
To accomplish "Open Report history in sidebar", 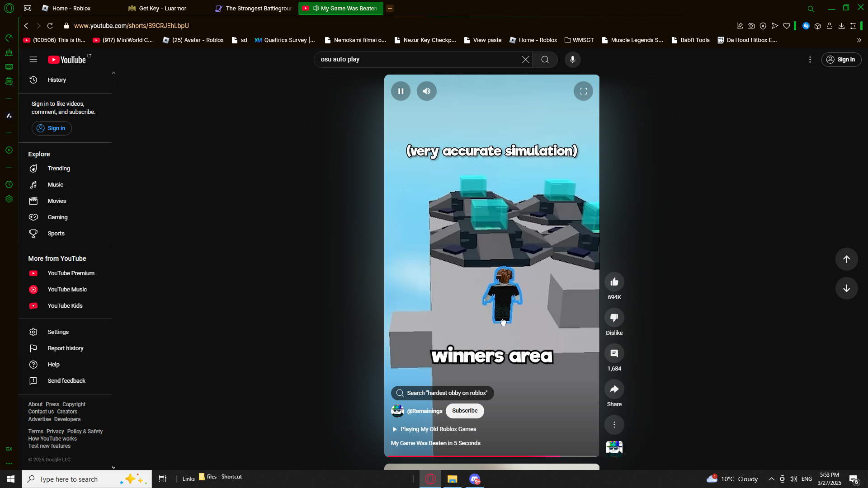I will pos(66,348).
